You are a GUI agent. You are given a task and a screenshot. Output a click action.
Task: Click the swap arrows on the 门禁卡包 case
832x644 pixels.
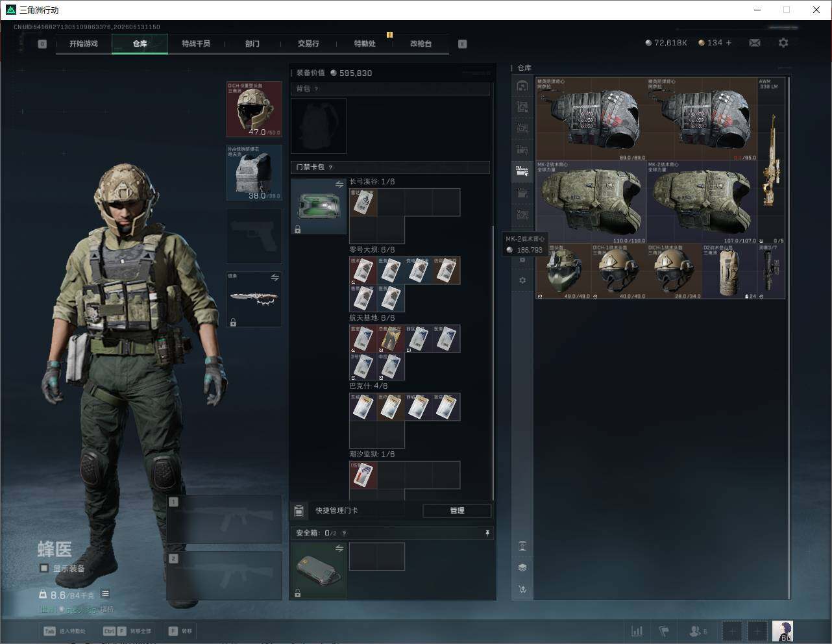(339, 185)
